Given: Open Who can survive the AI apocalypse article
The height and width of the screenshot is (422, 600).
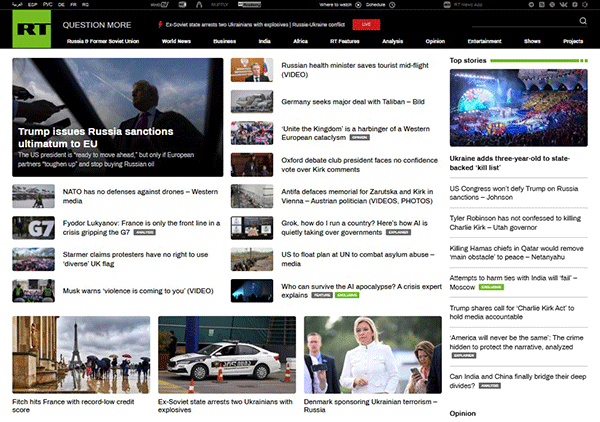Looking at the screenshot, I should coord(362,291).
